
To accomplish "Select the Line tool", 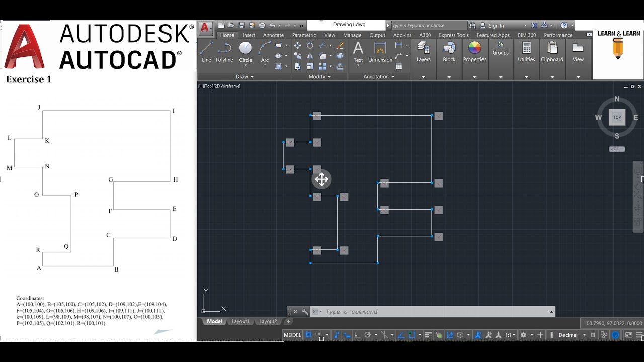I will [206, 52].
